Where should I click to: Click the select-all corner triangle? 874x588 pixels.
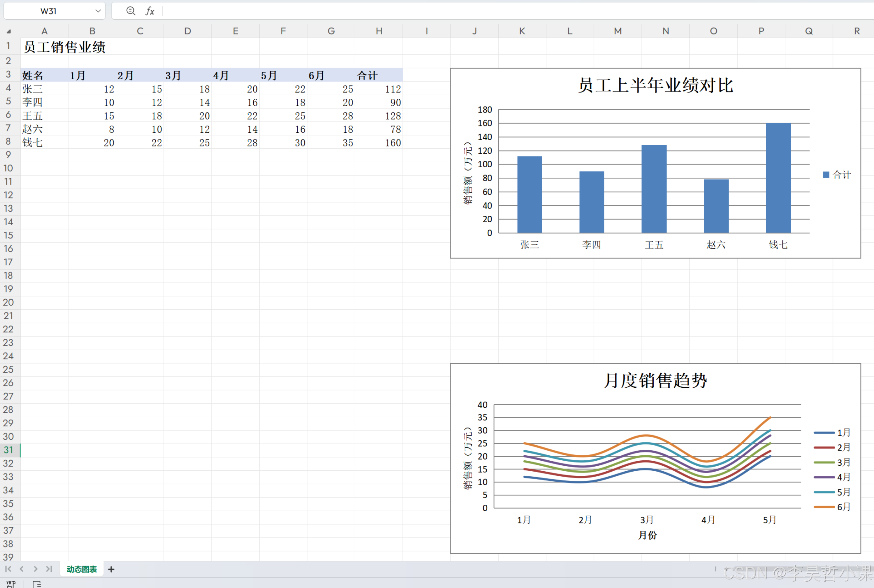point(8,31)
